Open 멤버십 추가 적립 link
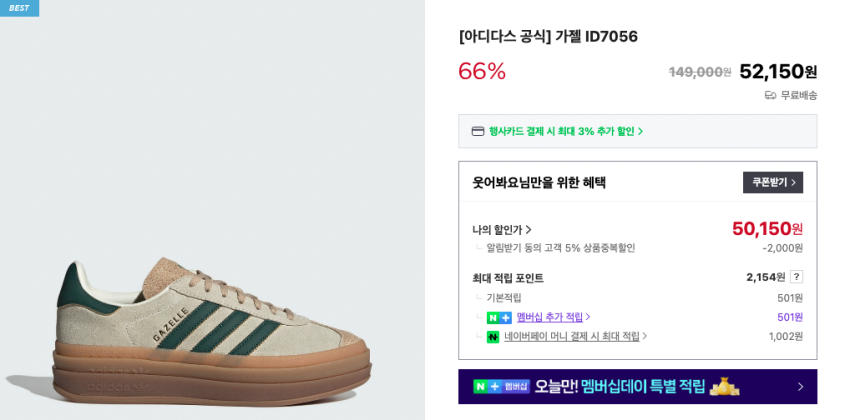The image size is (850, 420). pos(553,317)
